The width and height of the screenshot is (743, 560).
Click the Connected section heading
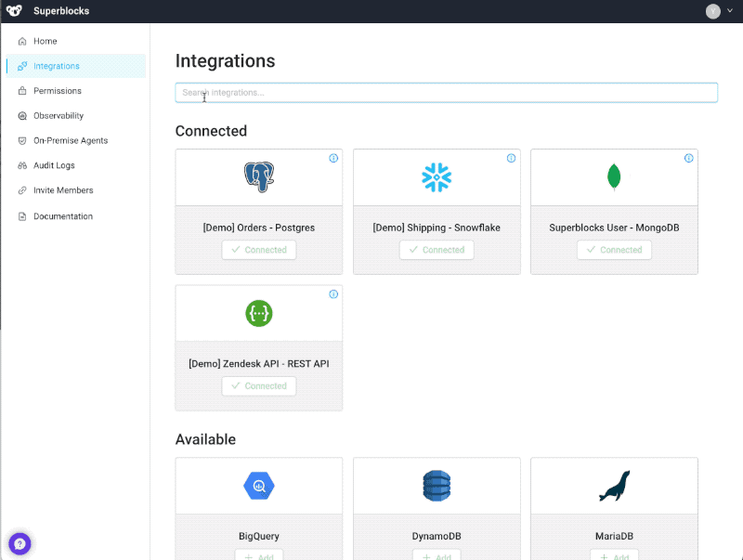pyautogui.click(x=211, y=131)
